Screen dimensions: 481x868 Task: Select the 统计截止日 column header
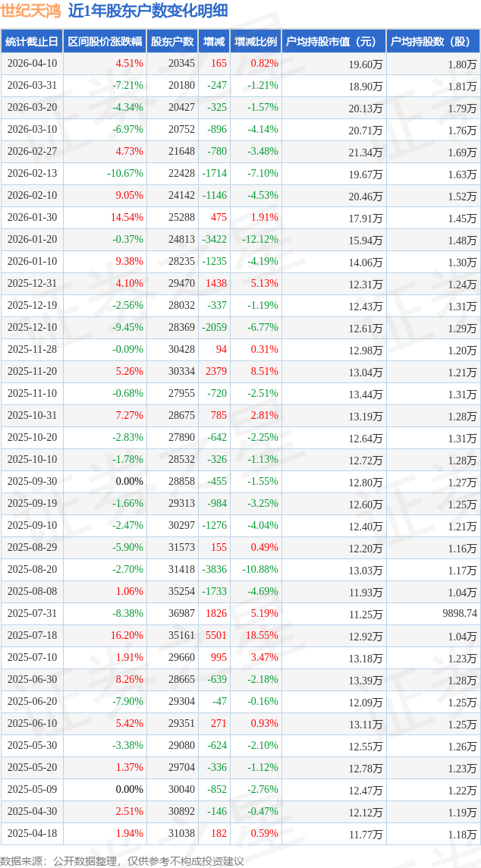point(32,42)
